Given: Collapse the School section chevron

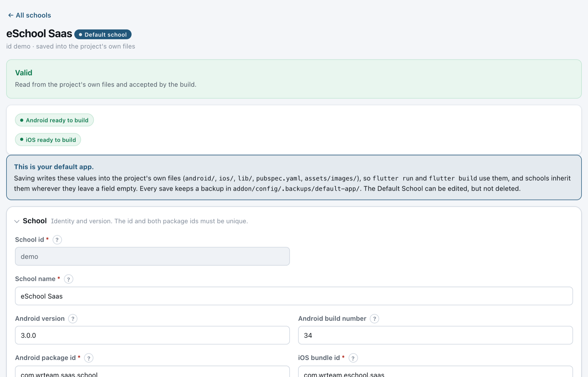Looking at the screenshot, I should tap(17, 221).
